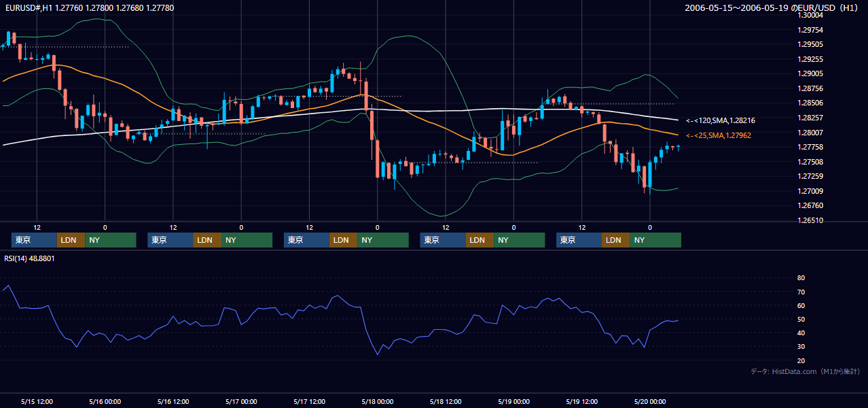
Task: Click the 5/17 12:00 time axis label
Action: click(309, 401)
